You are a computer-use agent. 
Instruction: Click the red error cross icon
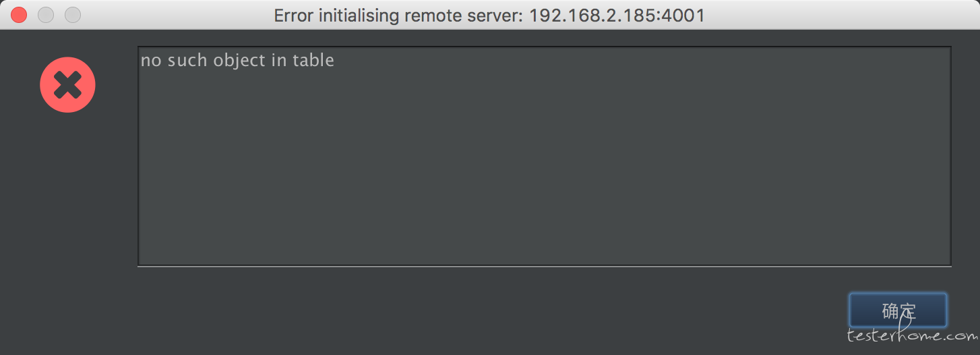[67, 85]
